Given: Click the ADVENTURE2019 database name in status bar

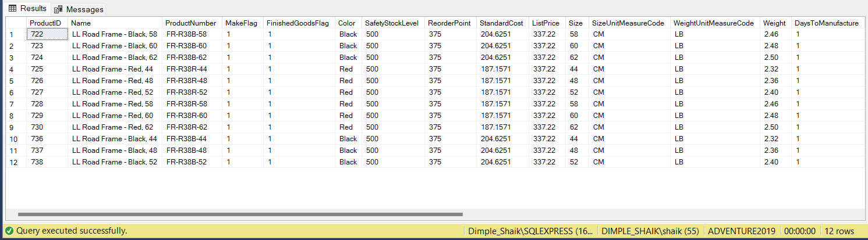Looking at the screenshot, I should coord(741,231).
